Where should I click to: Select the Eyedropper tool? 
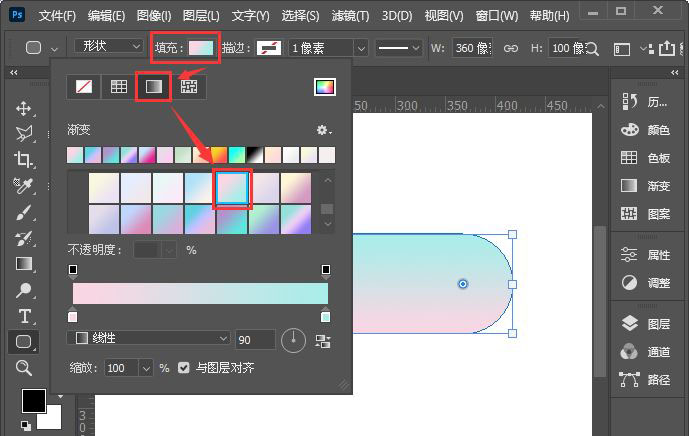(x=23, y=185)
